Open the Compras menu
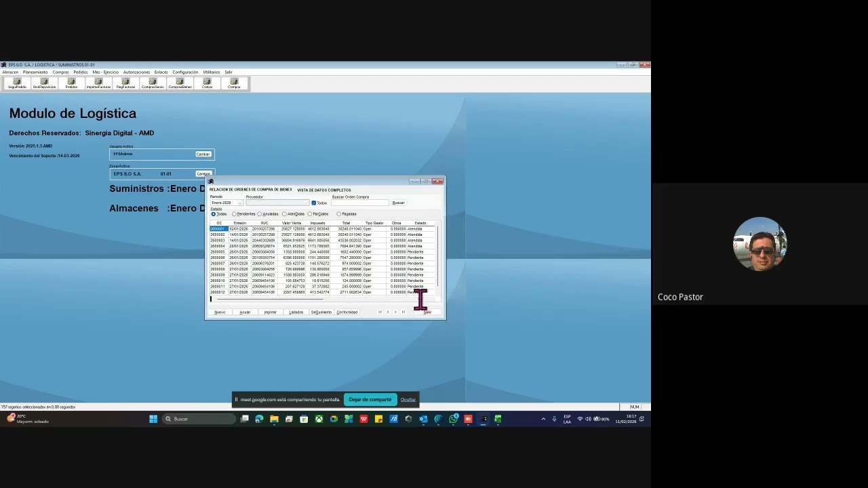Viewport: 868px width, 488px height. tap(60, 72)
